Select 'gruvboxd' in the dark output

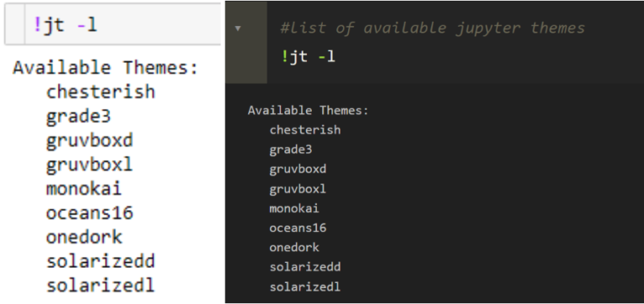pyautogui.click(x=298, y=169)
